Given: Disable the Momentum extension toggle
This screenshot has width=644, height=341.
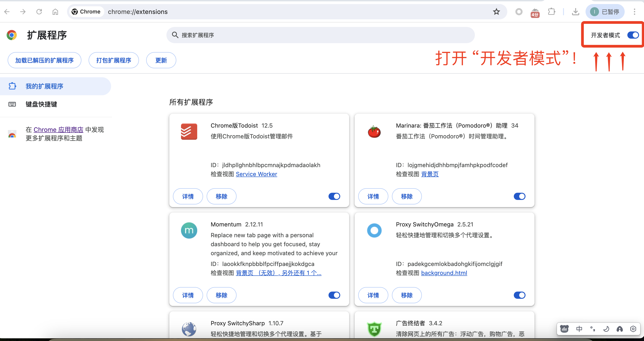Looking at the screenshot, I should click(334, 295).
